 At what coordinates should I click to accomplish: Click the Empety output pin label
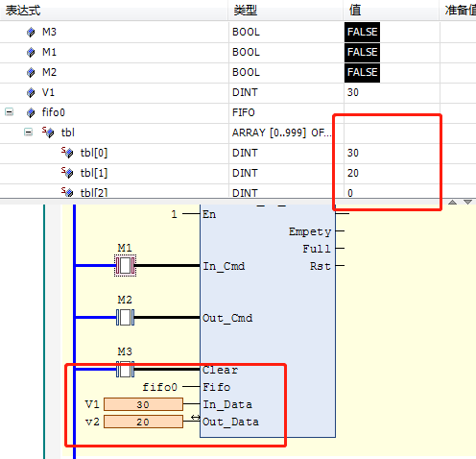pyautogui.click(x=310, y=231)
